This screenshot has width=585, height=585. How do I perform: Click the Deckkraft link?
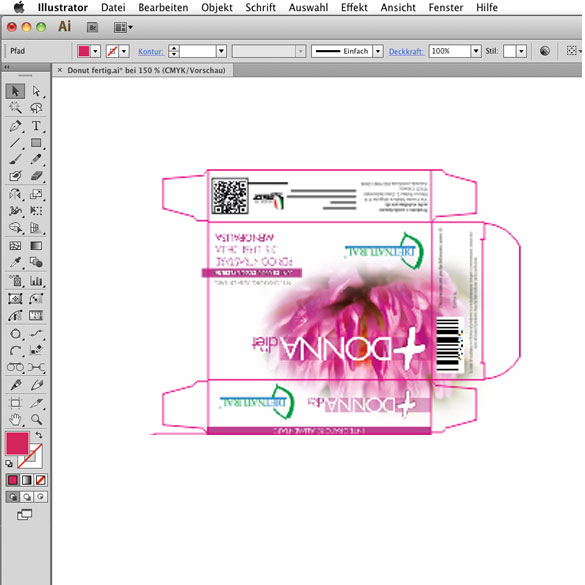(x=406, y=51)
